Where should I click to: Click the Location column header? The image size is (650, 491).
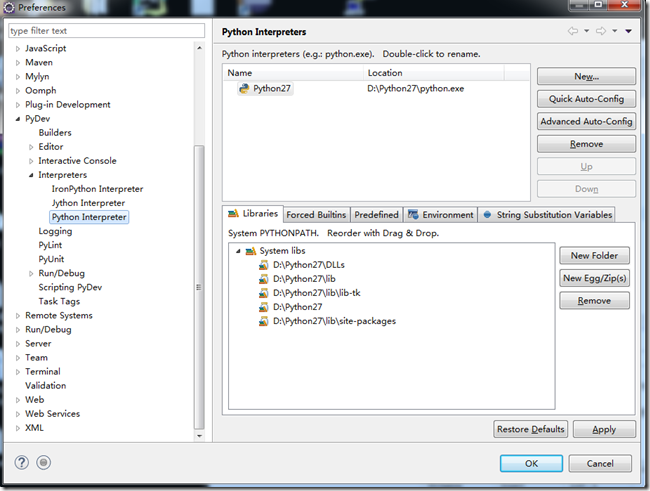point(434,73)
